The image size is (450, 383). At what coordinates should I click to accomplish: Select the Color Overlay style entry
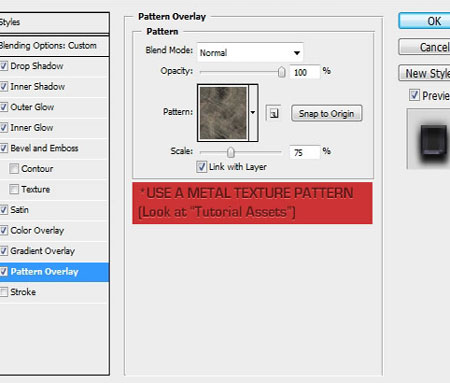point(37,230)
